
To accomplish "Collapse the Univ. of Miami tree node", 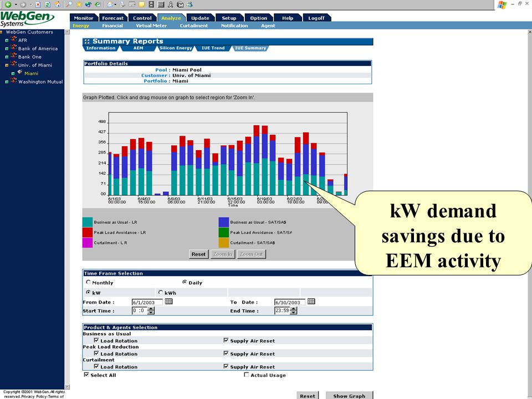I will 7,65.
